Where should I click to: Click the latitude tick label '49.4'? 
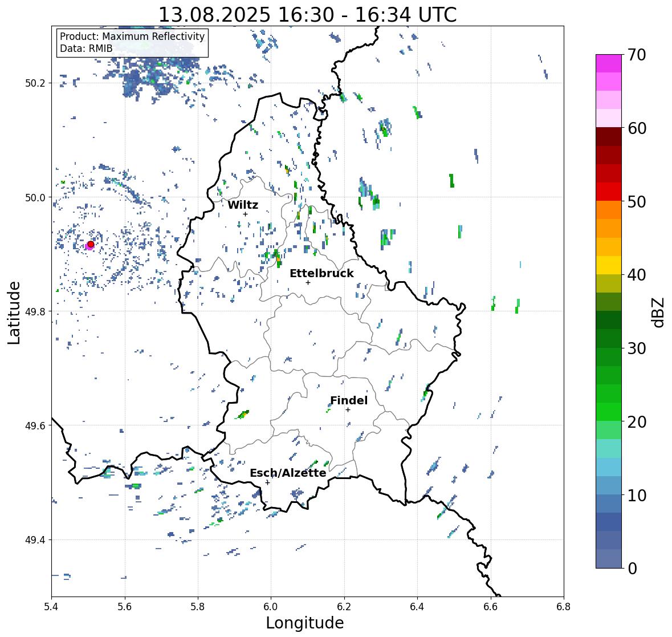click(x=35, y=540)
